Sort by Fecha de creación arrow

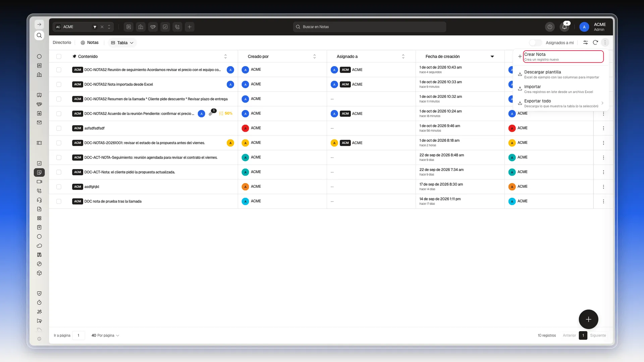click(492, 57)
